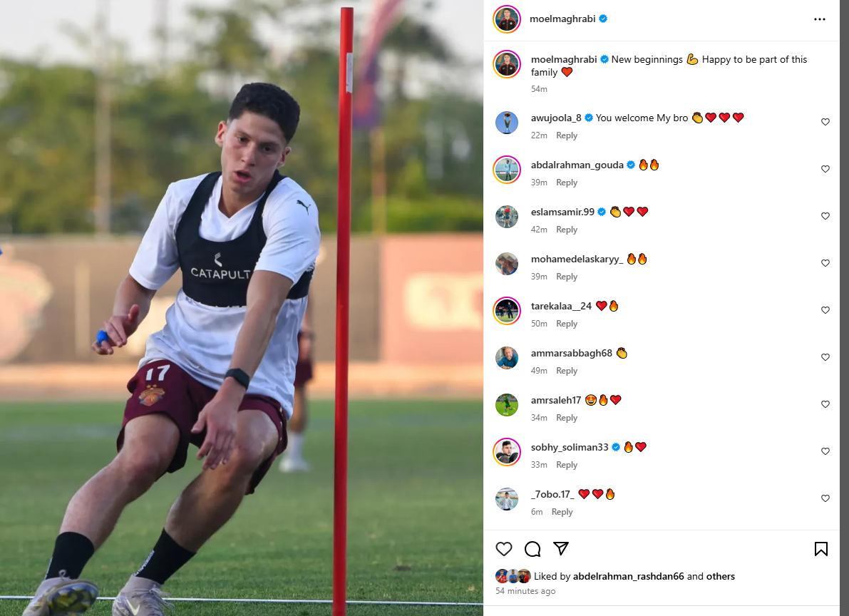Open the comment speech bubble icon
849x616 pixels.
[x=532, y=549]
